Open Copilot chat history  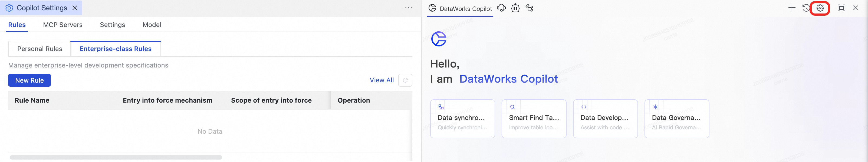click(806, 8)
